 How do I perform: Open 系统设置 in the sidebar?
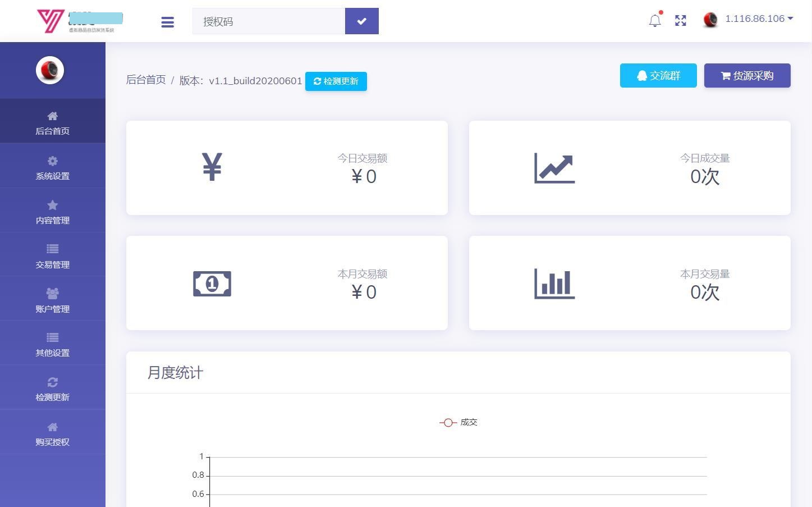pyautogui.click(x=53, y=168)
